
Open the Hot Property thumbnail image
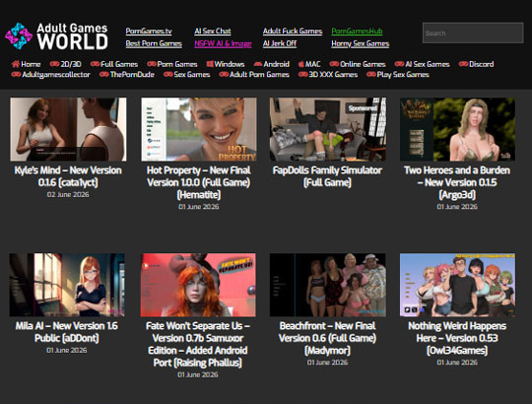(x=199, y=129)
